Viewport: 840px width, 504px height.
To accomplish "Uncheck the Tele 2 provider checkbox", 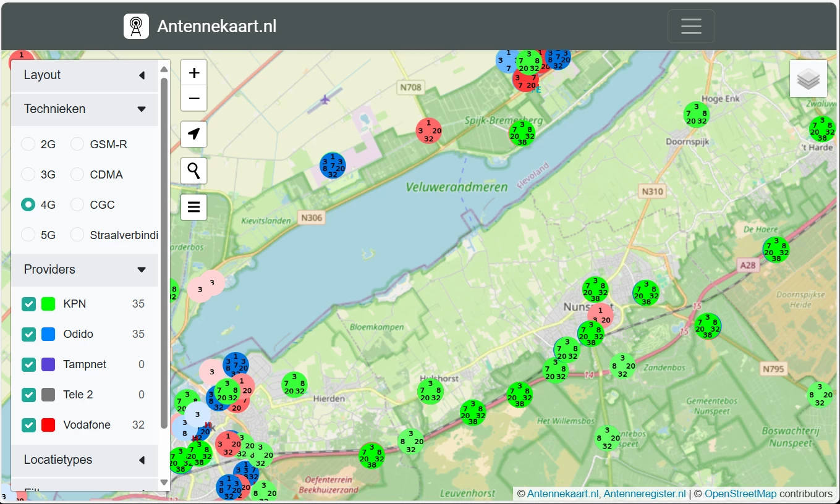I will click(28, 395).
